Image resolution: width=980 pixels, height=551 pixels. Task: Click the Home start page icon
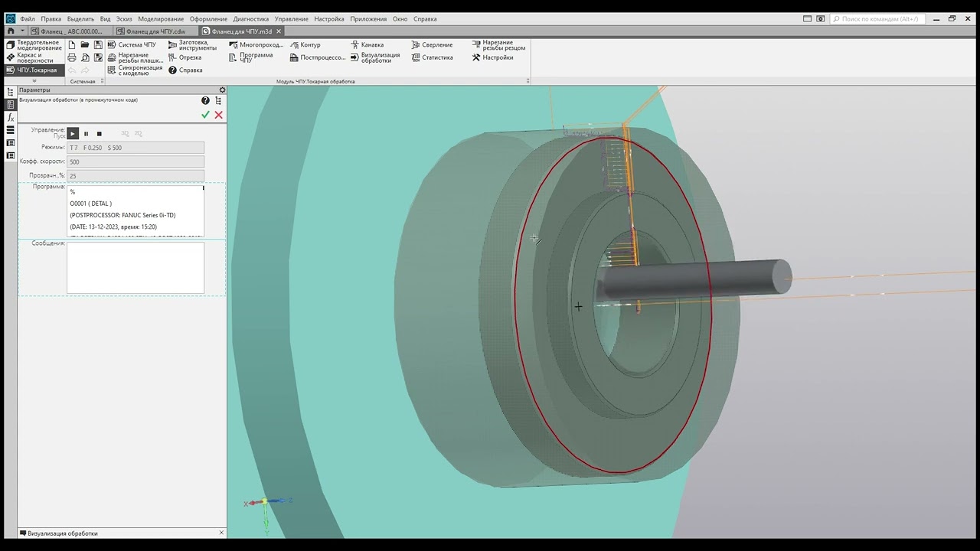click(x=11, y=31)
